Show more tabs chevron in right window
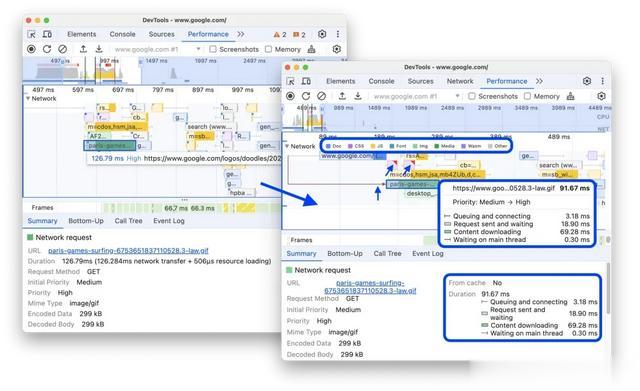The height and width of the screenshot is (391, 640). (539, 81)
